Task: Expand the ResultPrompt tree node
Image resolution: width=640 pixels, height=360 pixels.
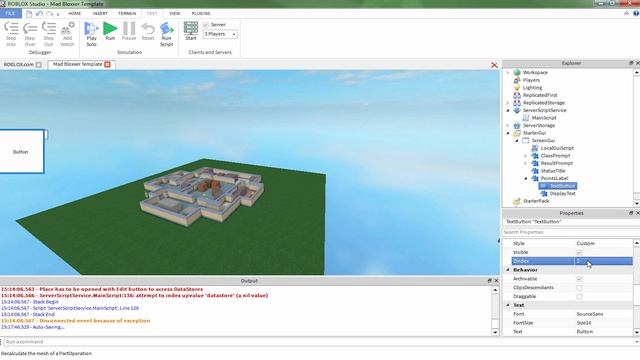Action: coord(526,163)
